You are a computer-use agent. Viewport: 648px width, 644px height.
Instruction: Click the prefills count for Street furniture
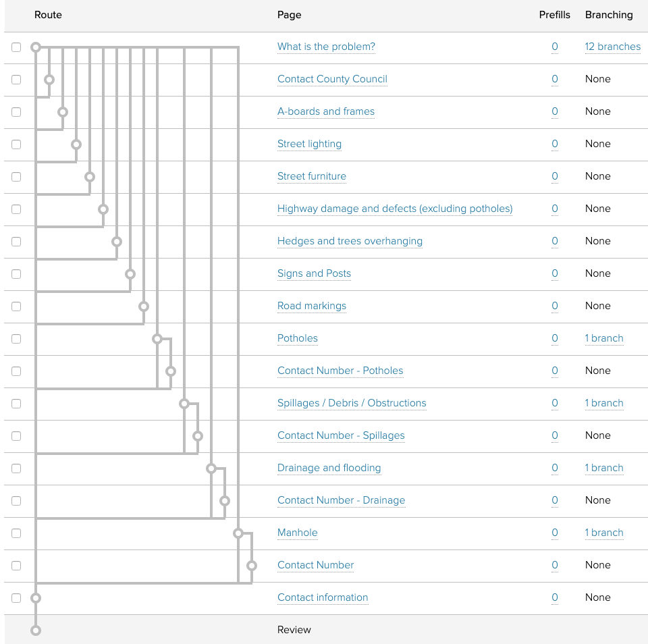(555, 176)
